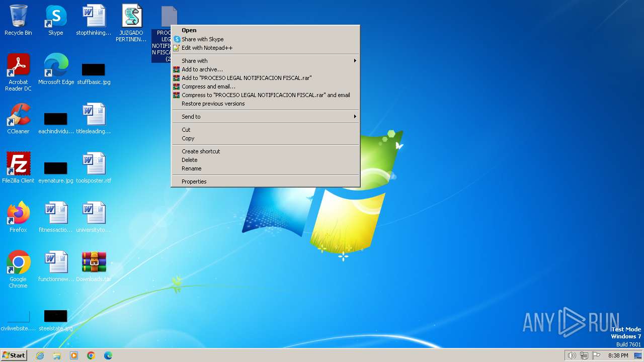Expand the Share with submenu
This screenshot has width=644, height=362.
266,61
